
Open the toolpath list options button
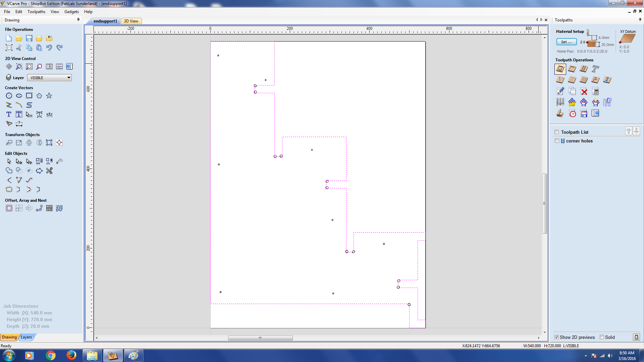(636, 337)
